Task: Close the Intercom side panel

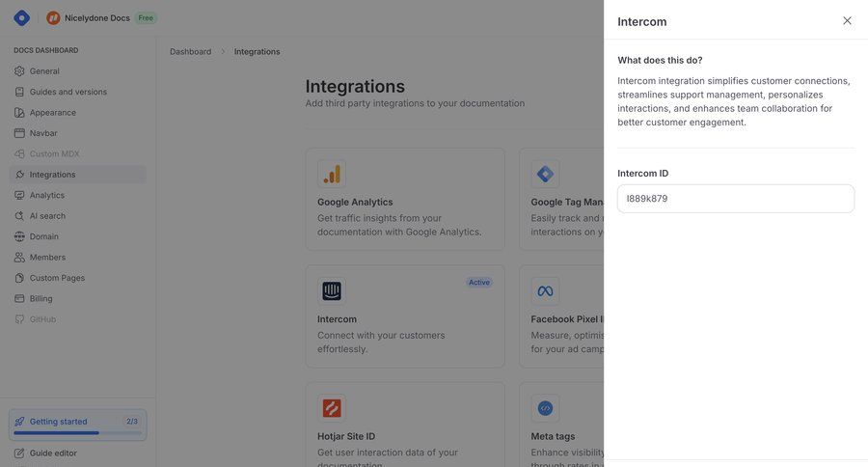Action: 847,20
